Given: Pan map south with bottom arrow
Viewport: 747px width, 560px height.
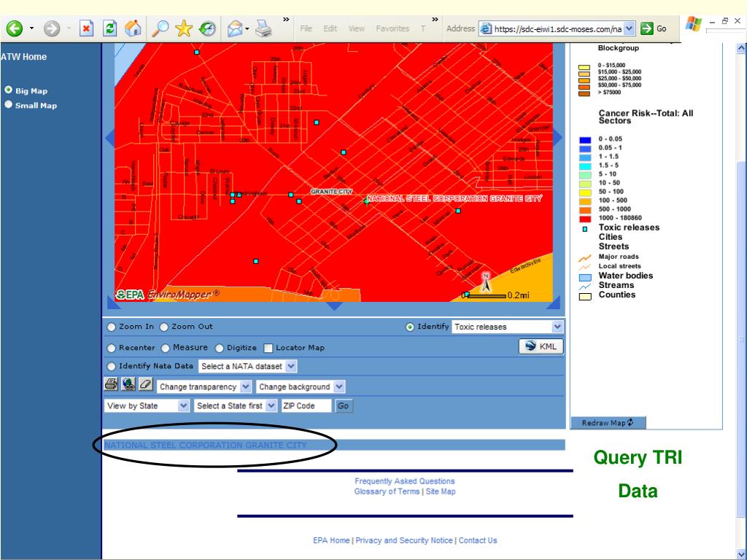Looking at the screenshot, I should [334, 306].
